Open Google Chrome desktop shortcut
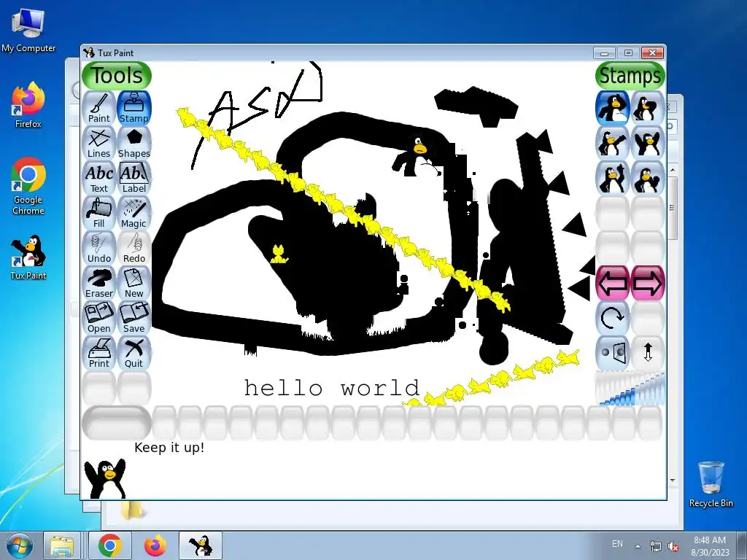 click(x=28, y=186)
